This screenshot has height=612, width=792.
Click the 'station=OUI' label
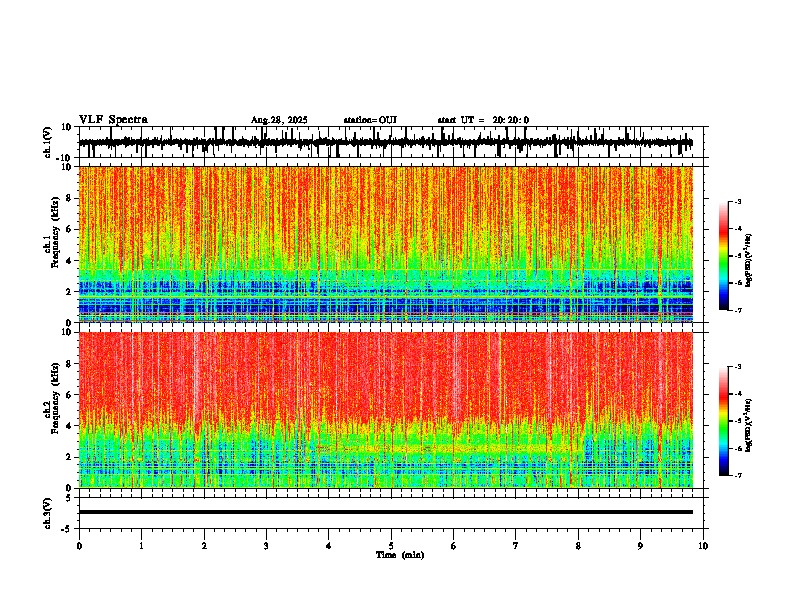pyautogui.click(x=370, y=120)
